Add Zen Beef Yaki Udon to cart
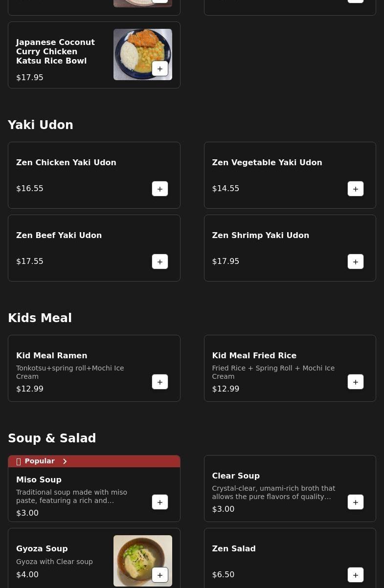This screenshot has width=384, height=588. point(160,262)
